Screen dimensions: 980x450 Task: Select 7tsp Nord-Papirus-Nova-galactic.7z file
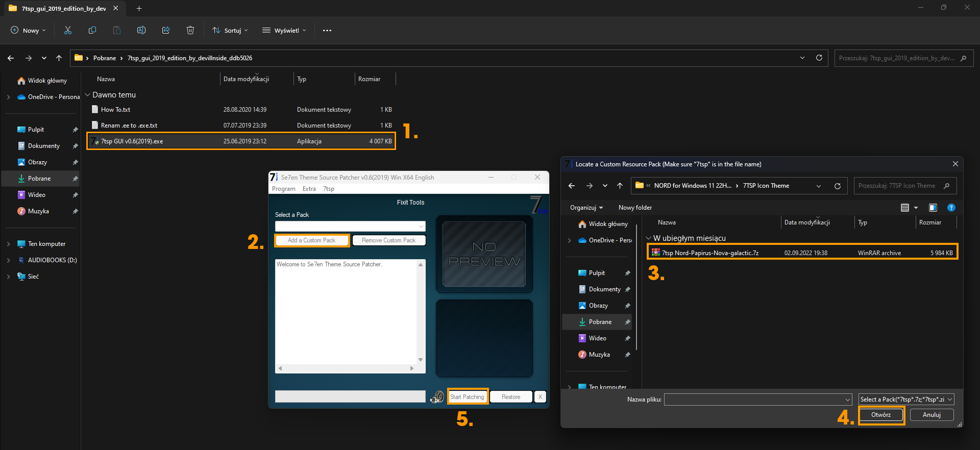click(x=802, y=253)
